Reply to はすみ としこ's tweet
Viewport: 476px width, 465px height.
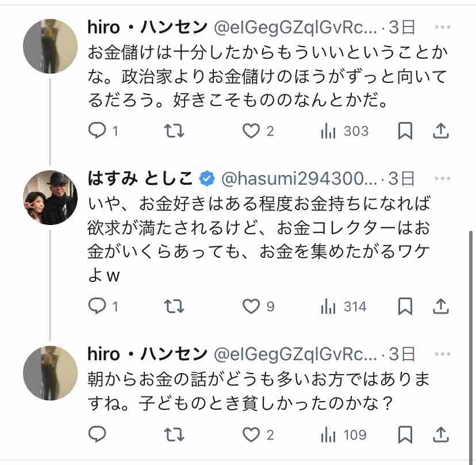pos(97,307)
